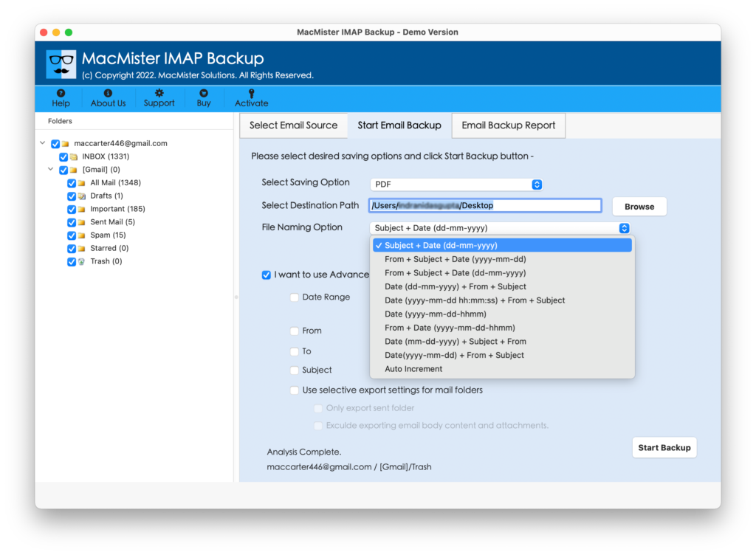
Task: Switch to the Select Email Source tab
Action: [293, 125]
